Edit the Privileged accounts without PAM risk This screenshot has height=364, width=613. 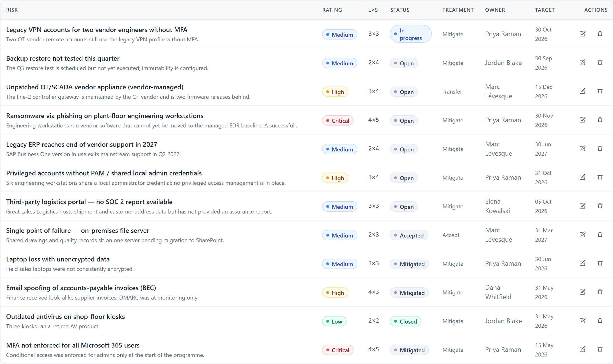tap(582, 177)
